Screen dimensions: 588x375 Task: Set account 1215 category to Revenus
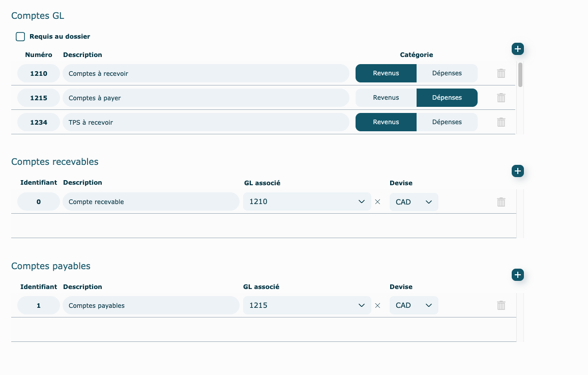pyautogui.click(x=386, y=98)
